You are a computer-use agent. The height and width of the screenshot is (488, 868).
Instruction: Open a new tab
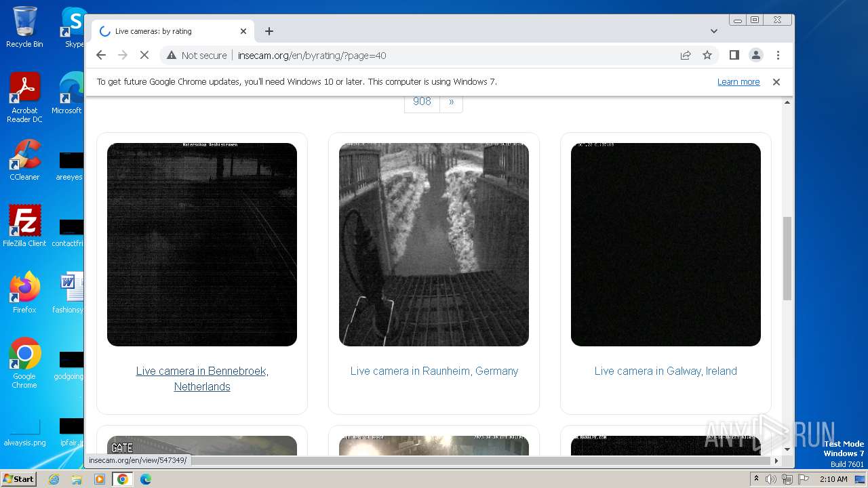[269, 31]
